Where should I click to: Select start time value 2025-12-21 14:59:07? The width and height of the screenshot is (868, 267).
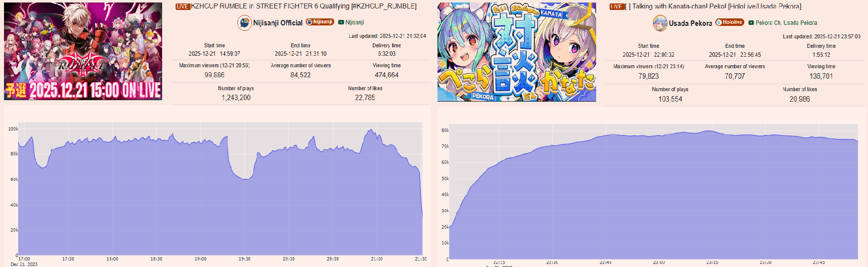(215, 54)
